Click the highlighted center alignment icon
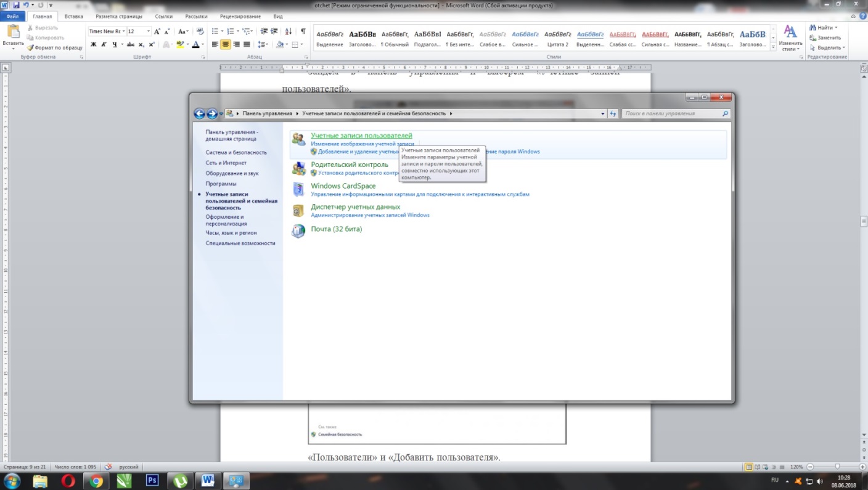This screenshot has height=490, width=868. click(226, 44)
